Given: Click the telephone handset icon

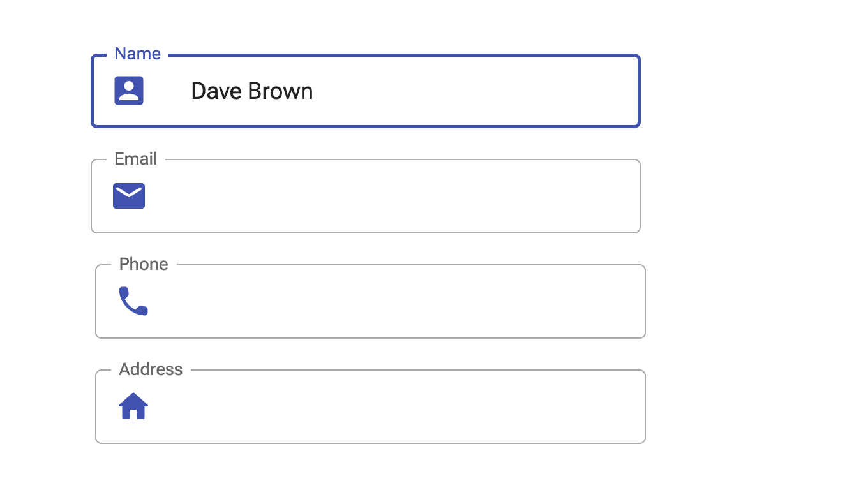Looking at the screenshot, I should pos(133,301).
